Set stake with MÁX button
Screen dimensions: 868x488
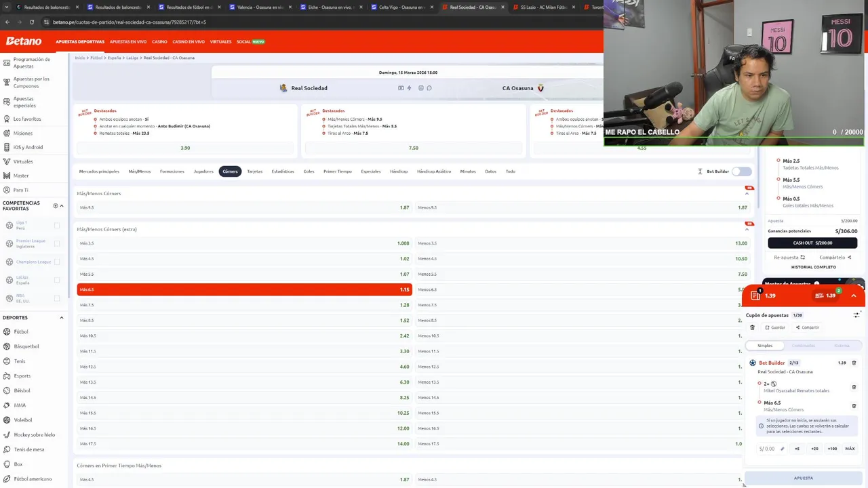850,449
